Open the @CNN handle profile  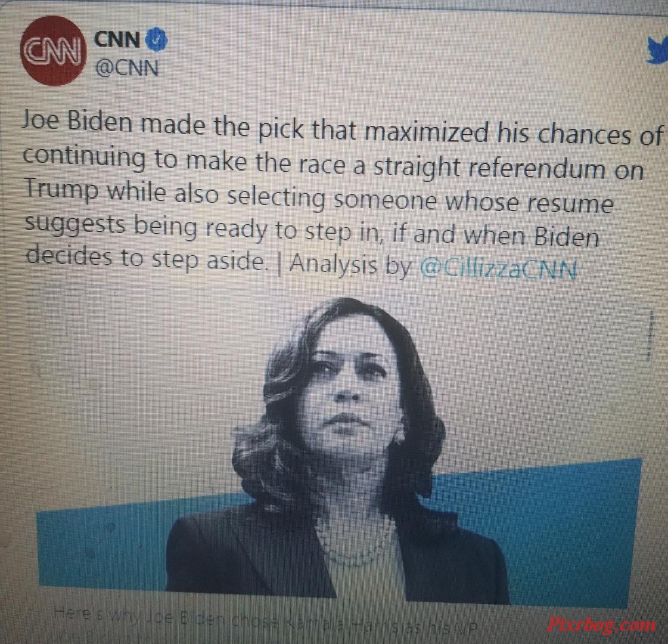point(126,68)
